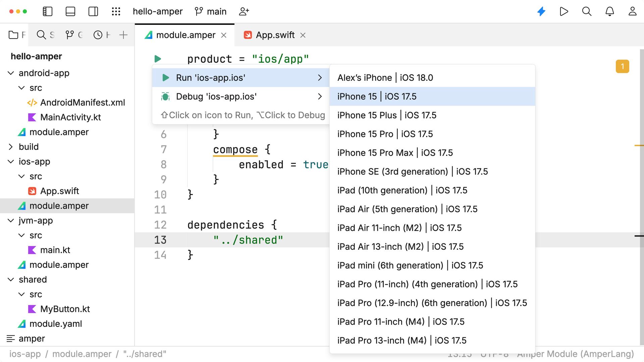The image size is (644, 362).
Task: Collapse the ios-app folder
Action: (x=11, y=162)
